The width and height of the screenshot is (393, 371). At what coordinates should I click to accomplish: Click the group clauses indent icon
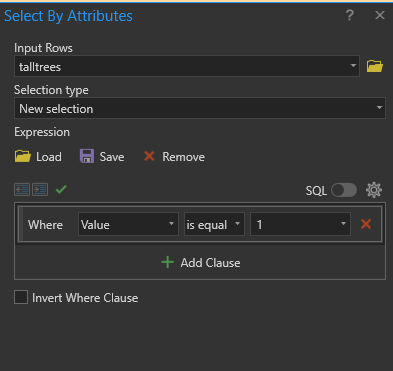(40, 190)
